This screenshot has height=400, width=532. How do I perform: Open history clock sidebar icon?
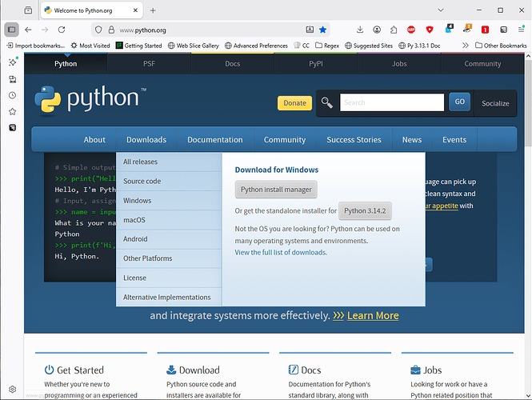click(x=13, y=95)
